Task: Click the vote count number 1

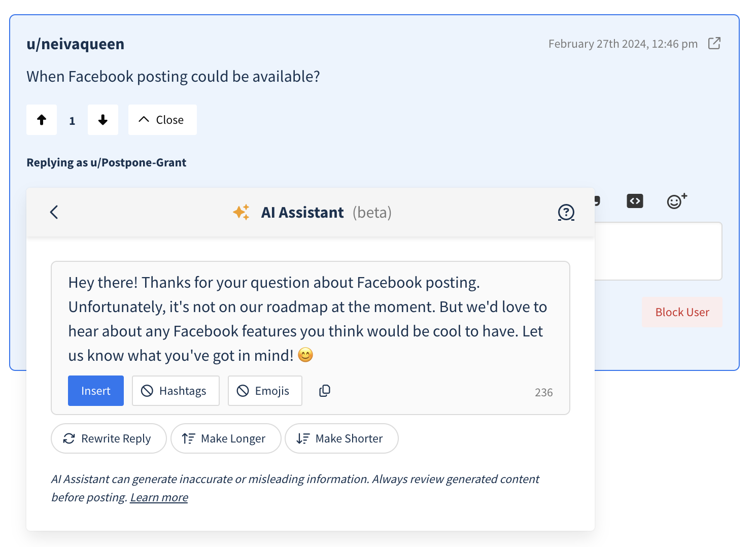Action: point(72,121)
